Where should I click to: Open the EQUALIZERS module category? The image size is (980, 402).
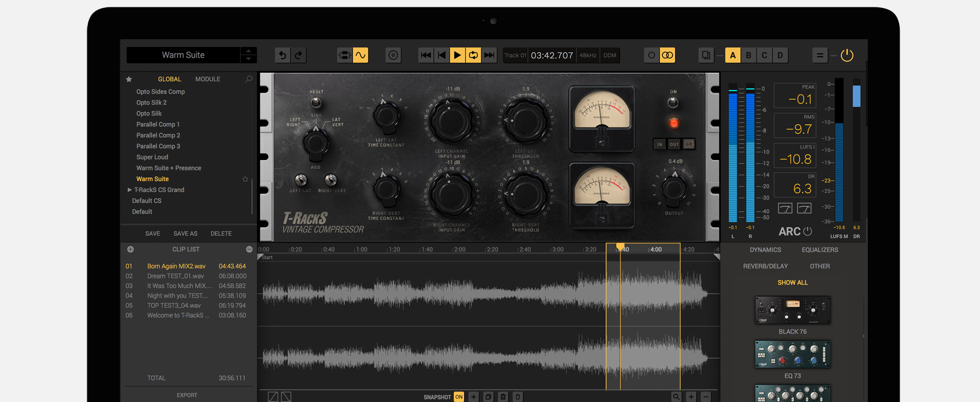click(x=820, y=250)
